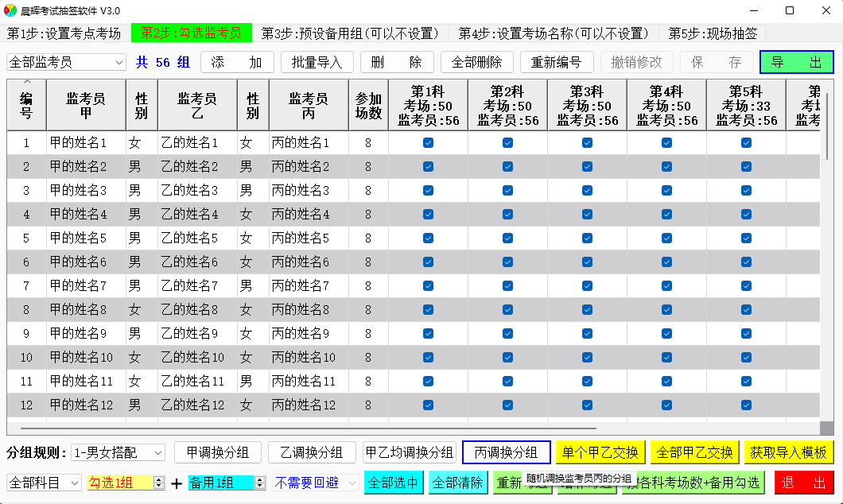Viewport: 843px width, 504px height.
Task: Toggle 第2科 checkbox in row 7
Action: pyautogui.click(x=507, y=286)
